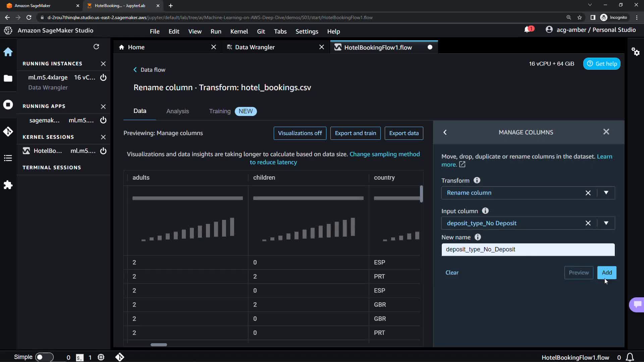
Task: Open the File Browser folder icon
Action: coord(8,78)
